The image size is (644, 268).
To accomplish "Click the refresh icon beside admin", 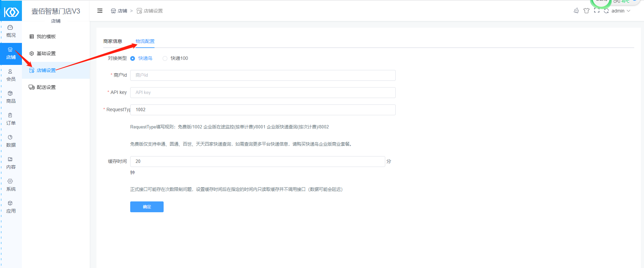I will pos(606,11).
